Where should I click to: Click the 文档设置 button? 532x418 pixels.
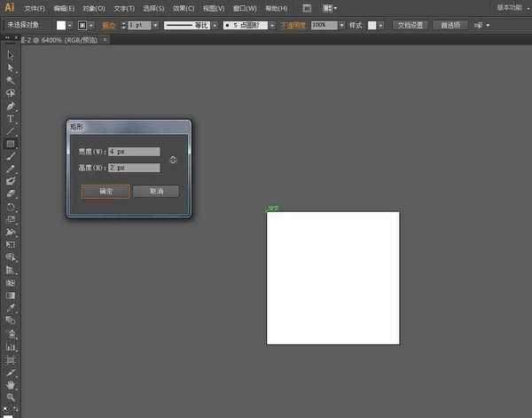pos(411,26)
